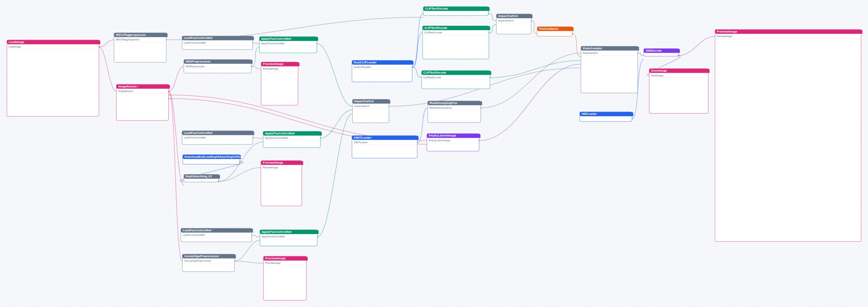Select the EmptyLatentImage node title bar
This screenshot has height=307, width=868.
[454, 136]
